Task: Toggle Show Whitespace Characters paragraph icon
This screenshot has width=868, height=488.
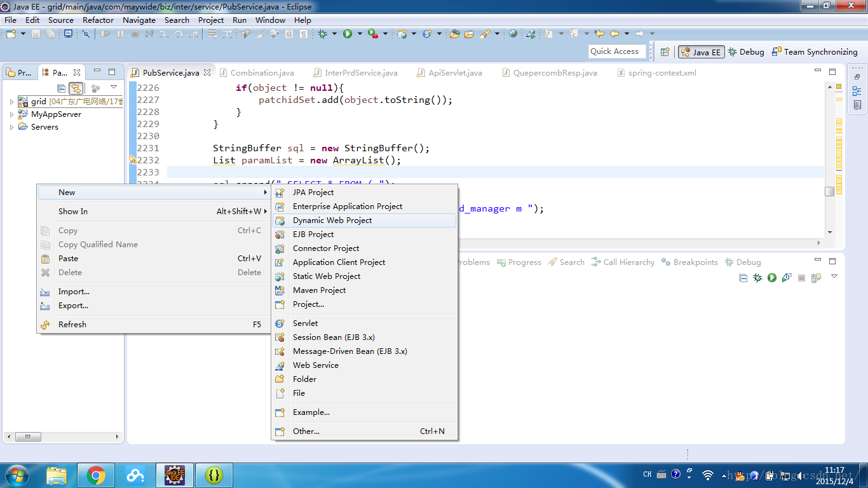Action: 304,34
